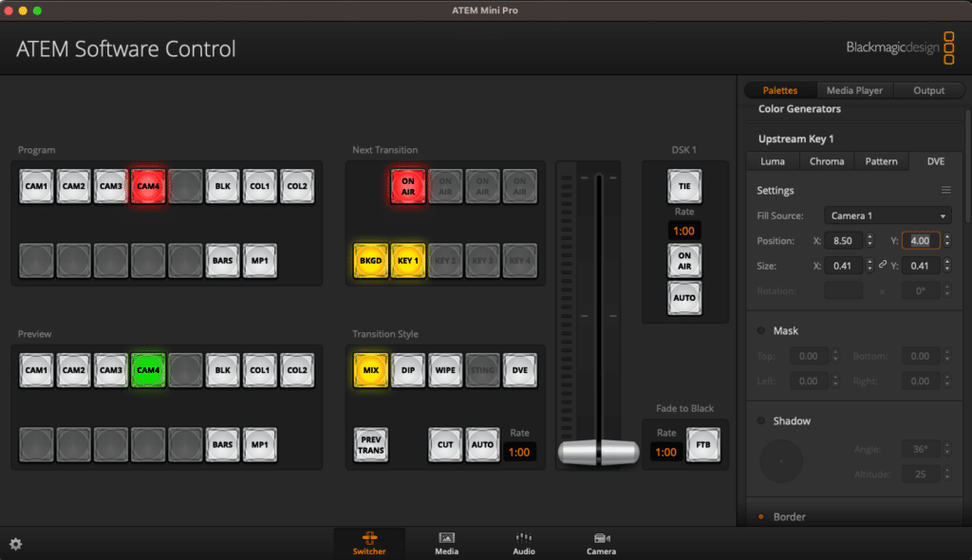Viewport: 972px width, 560px height.
Task: Click the transition AUTO button
Action: pyautogui.click(x=482, y=444)
